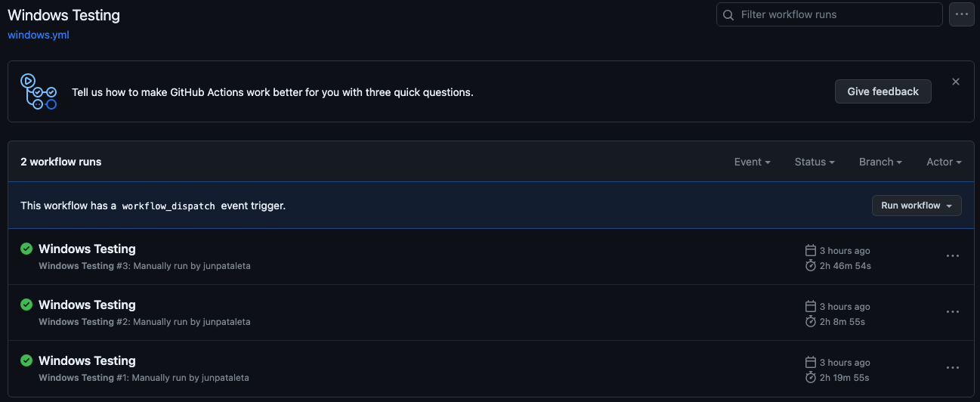Click green success check for run #2
This screenshot has width=980, height=402.
tap(26, 305)
